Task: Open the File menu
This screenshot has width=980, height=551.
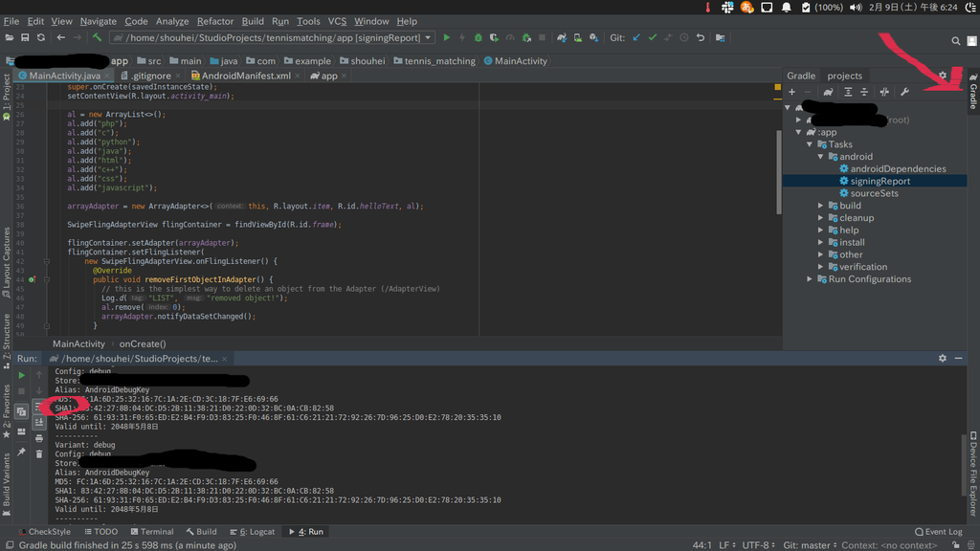Action: pos(11,21)
